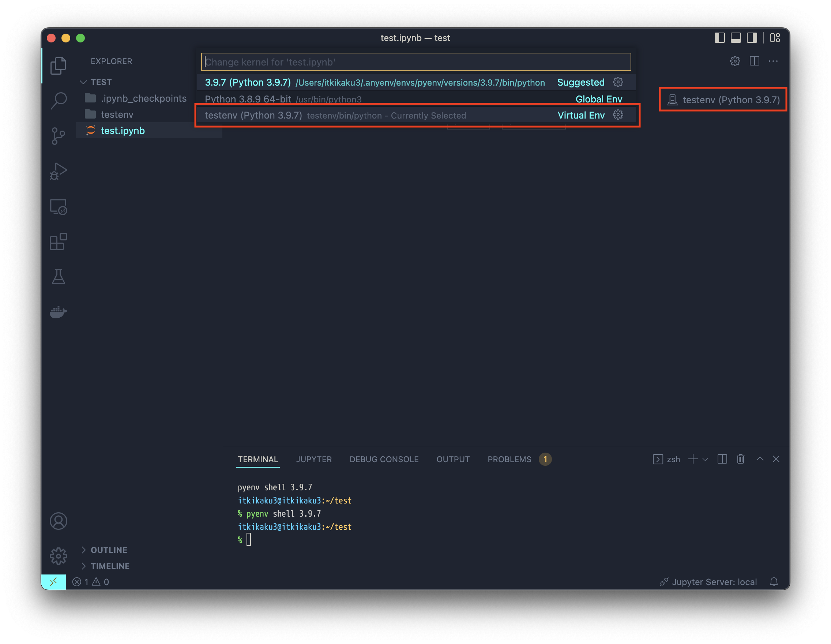Screen dimensions: 831x644
Task: Toggle the secondary side bar layout button
Action: [x=752, y=38]
